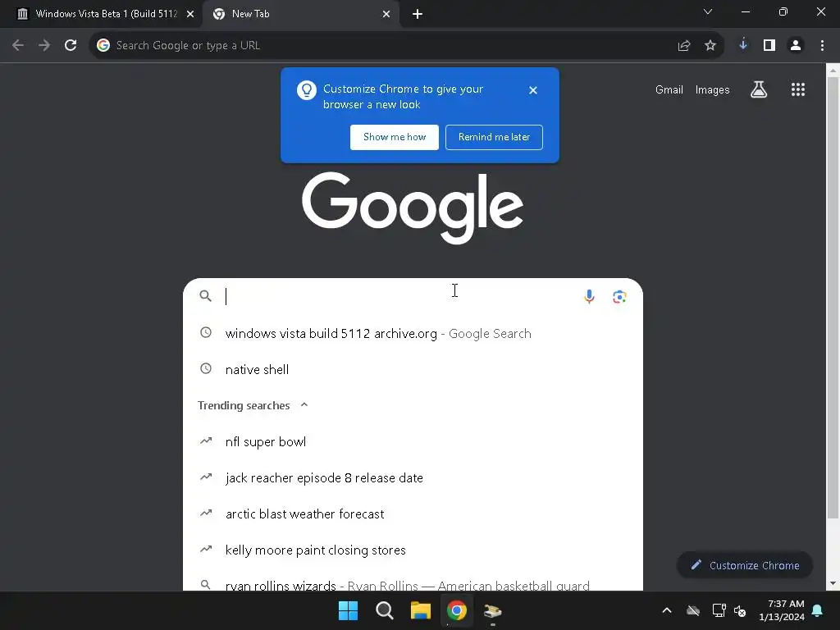
Task: Choose the nfl super bowl trending search
Action: point(413,441)
